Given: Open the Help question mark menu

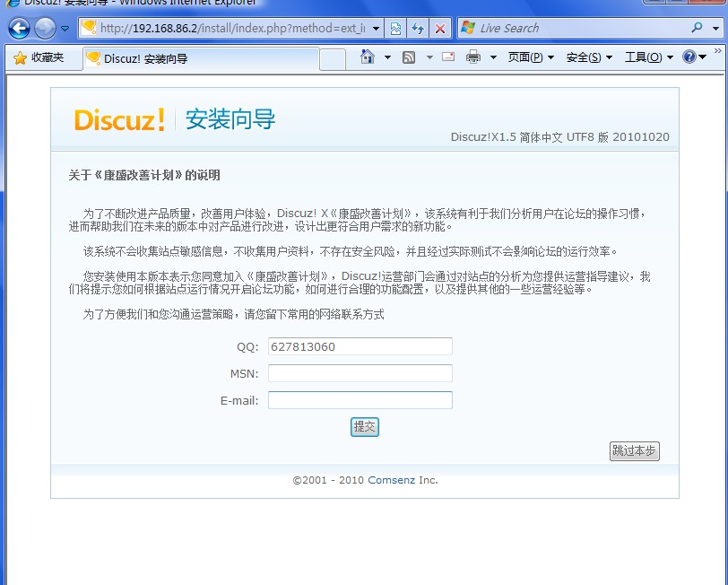Looking at the screenshot, I should pos(695,57).
